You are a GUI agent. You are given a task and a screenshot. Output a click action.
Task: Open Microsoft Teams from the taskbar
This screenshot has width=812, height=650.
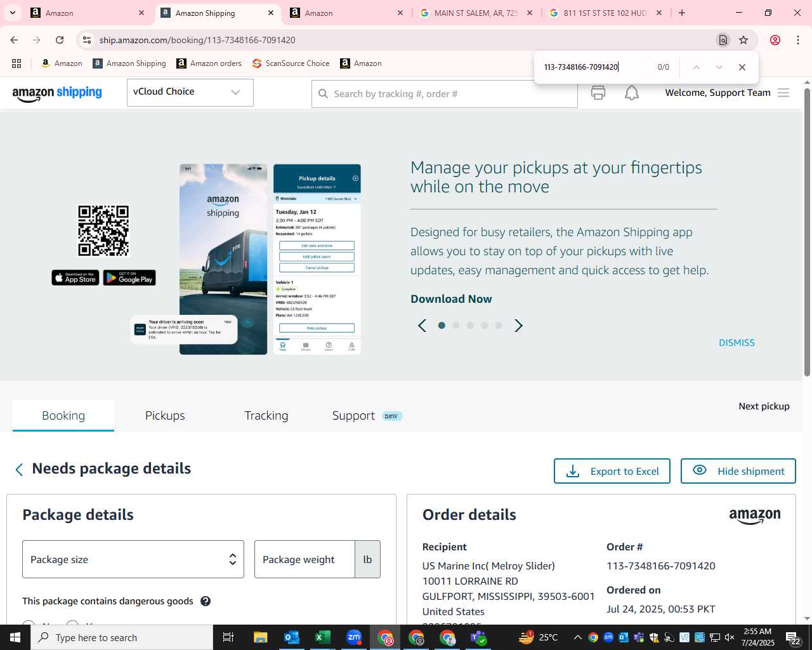(478, 637)
